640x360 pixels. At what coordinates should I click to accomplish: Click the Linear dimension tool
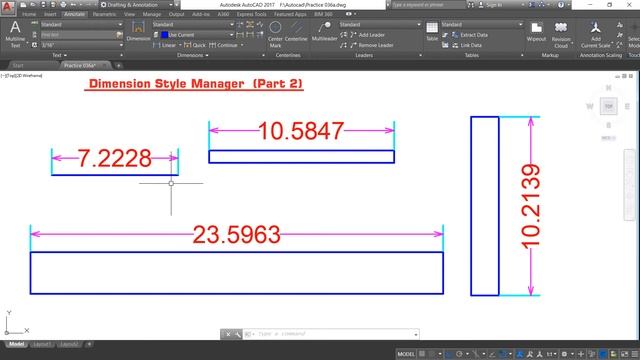point(164,45)
